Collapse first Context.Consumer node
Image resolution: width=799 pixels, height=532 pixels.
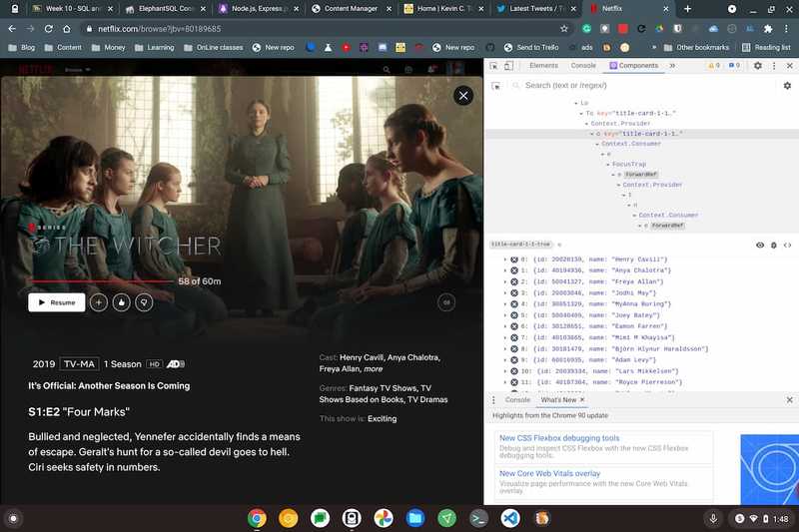(x=597, y=144)
